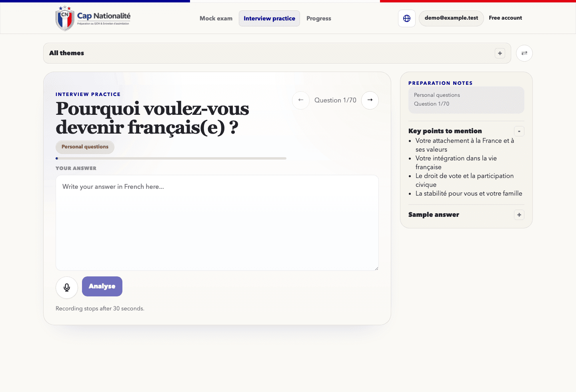Click 'Votre intégration dans la vie' bullet
Screen dimensions: 576x392
(456, 163)
